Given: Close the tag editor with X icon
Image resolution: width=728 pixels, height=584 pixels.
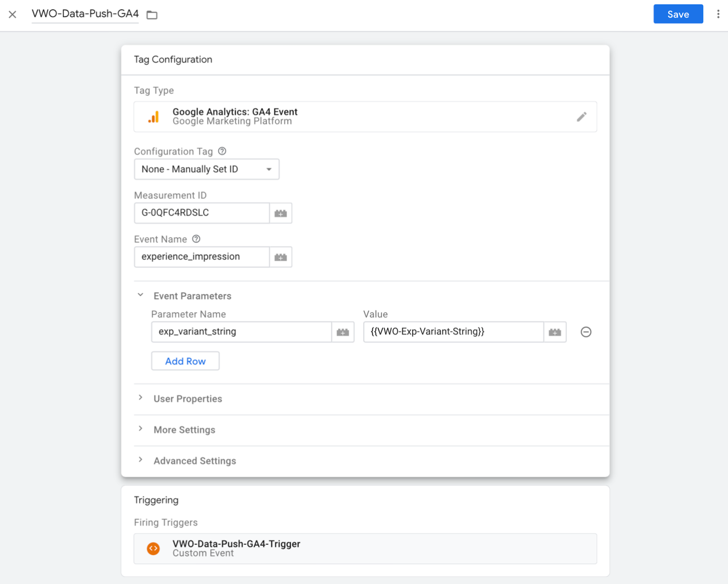Looking at the screenshot, I should pos(13,15).
